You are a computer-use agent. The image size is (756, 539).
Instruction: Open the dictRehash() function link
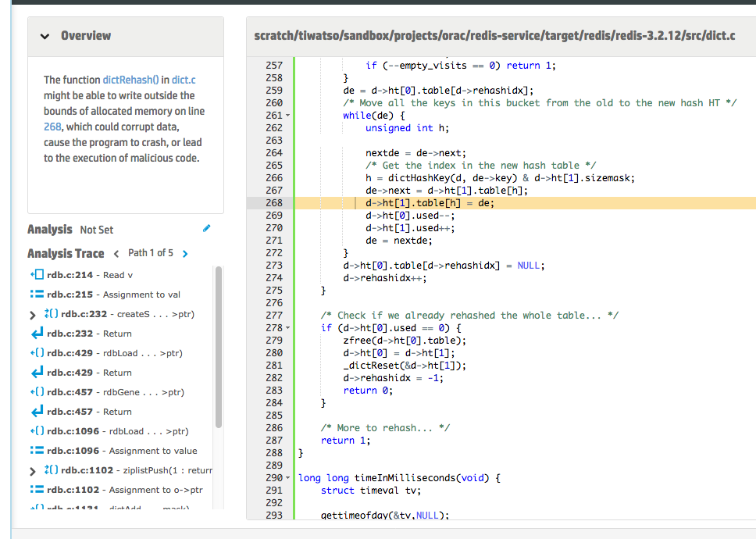(130, 80)
